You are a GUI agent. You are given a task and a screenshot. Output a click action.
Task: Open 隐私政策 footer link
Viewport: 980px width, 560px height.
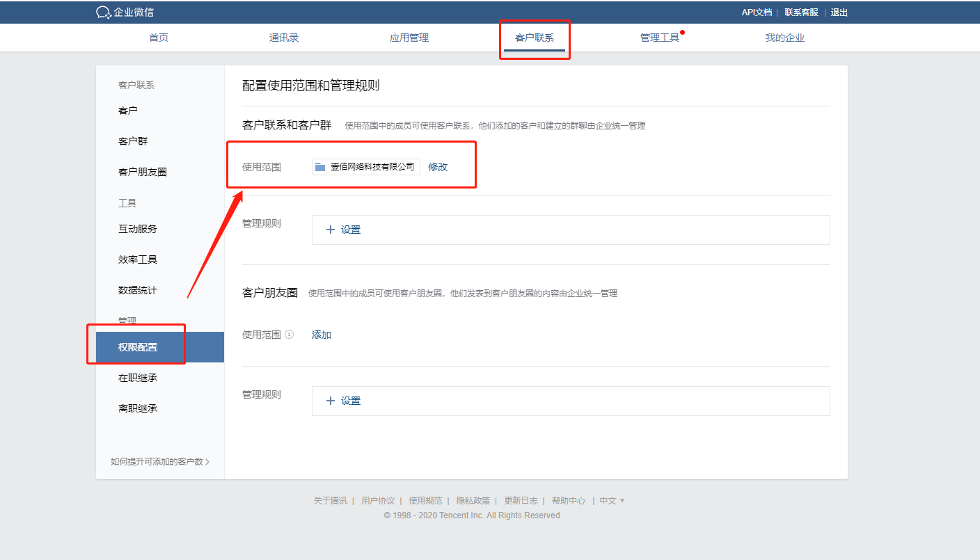coord(473,501)
